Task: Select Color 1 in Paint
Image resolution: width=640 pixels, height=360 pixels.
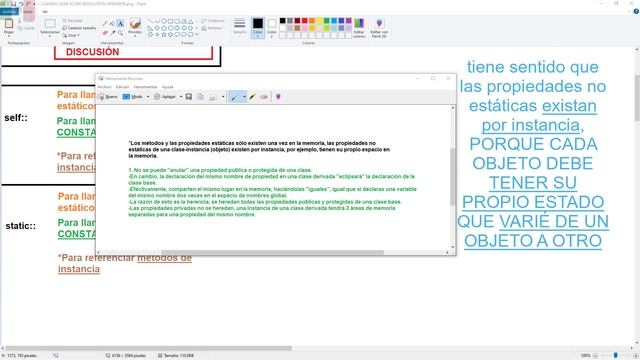Action: (258, 27)
